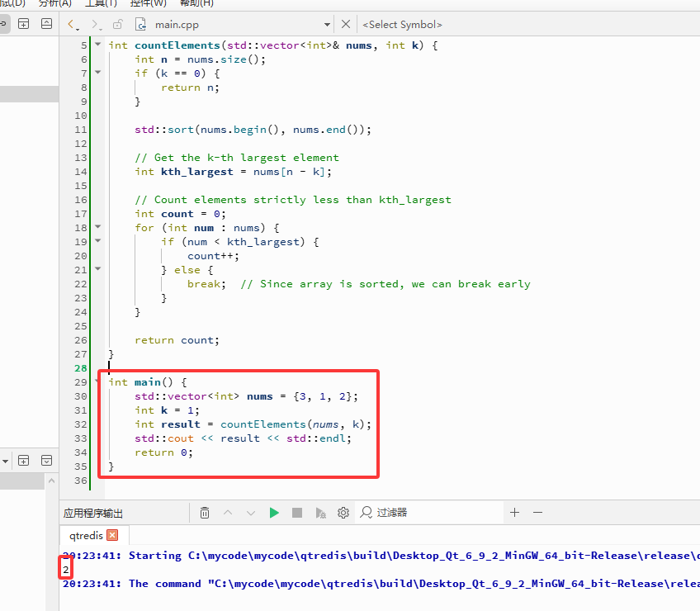The height and width of the screenshot is (611, 700).
Task: Close the qtredis output tab
Action: click(112, 535)
